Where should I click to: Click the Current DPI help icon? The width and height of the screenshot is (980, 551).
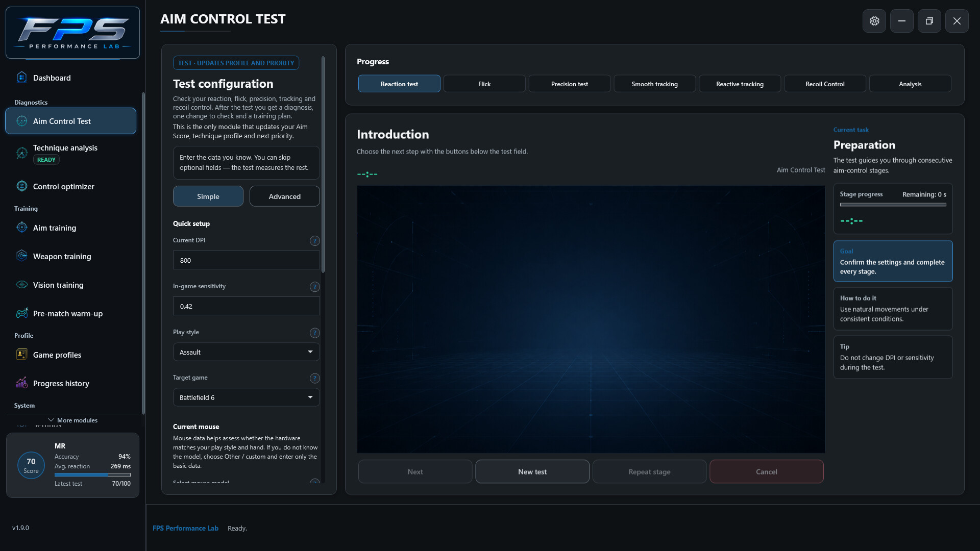click(314, 241)
